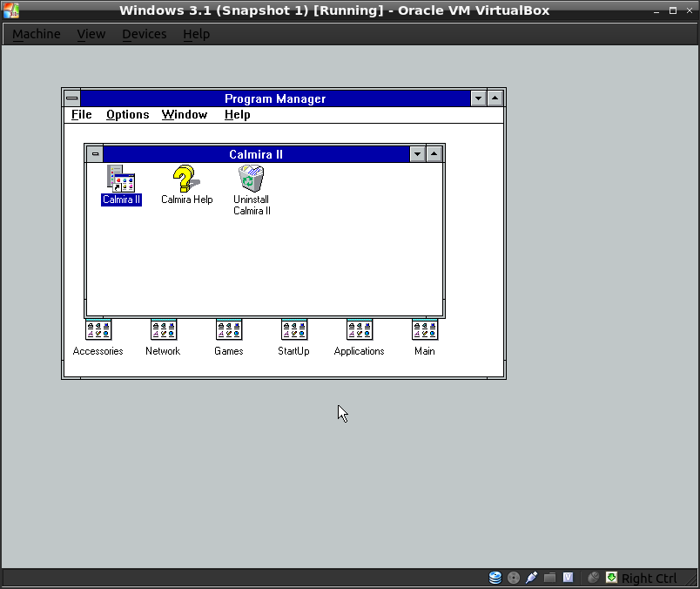This screenshot has height=589, width=700.
Task: Click the keyboard capture green arrow icon
Action: click(x=611, y=578)
